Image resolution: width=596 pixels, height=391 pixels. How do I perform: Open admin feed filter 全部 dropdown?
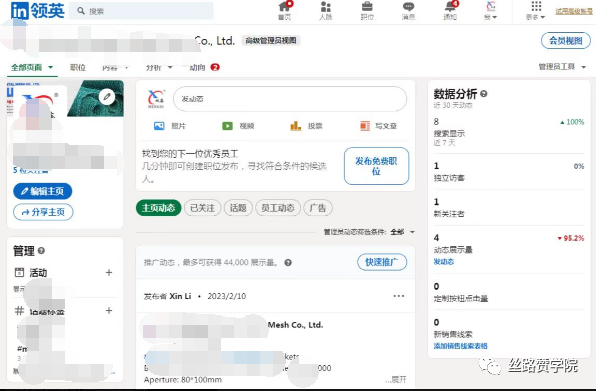tap(402, 232)
